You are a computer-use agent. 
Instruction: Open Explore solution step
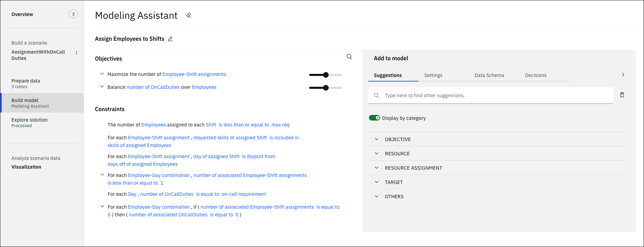(42, 122)
